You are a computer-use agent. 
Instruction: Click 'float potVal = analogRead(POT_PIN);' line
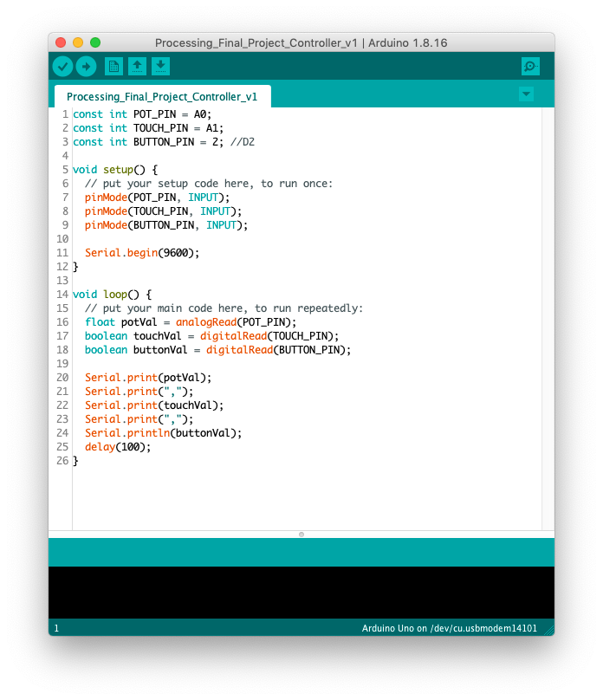tap(191, 322)
